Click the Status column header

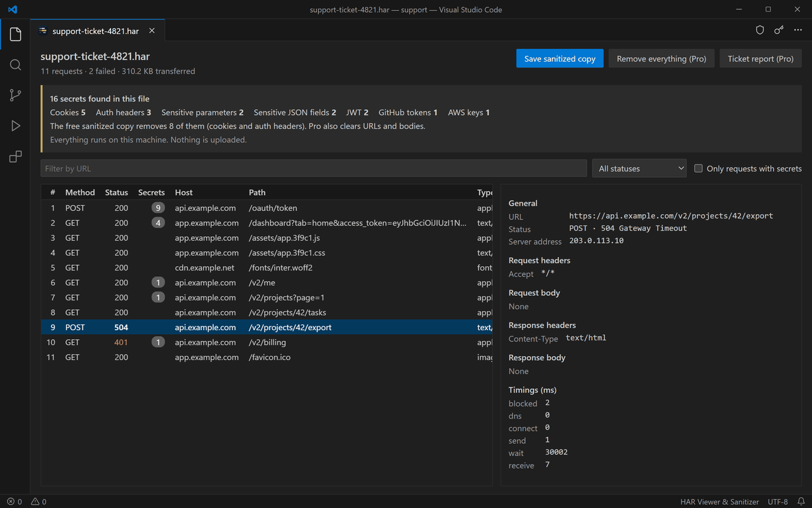tap(116, 192)
